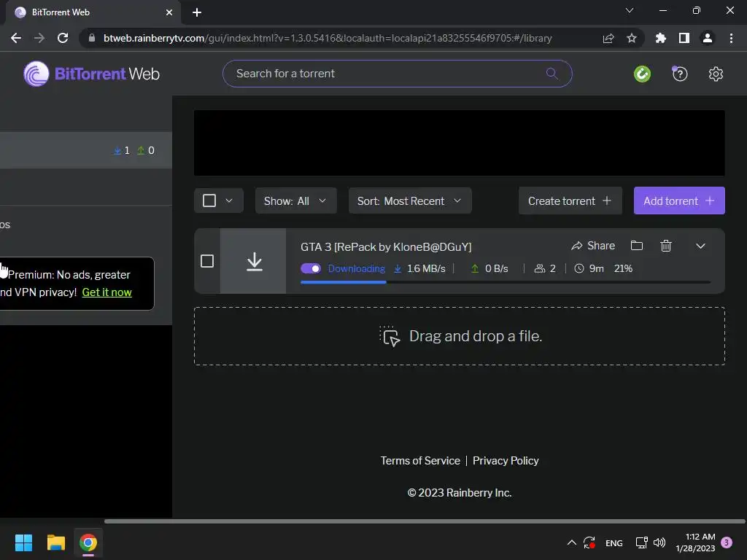The image size is (747, 560).
Task: Open the green status circle icon
Action: click(642, 74)
